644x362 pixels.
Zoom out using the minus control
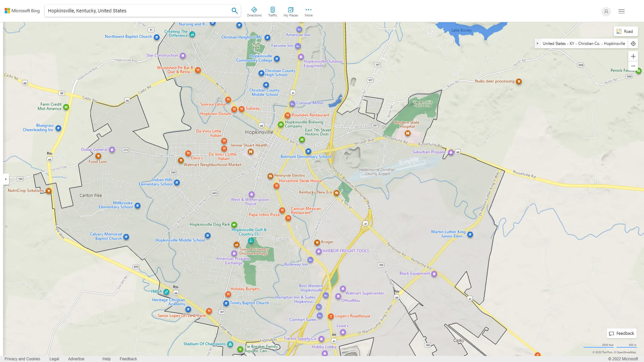[633, 66]
